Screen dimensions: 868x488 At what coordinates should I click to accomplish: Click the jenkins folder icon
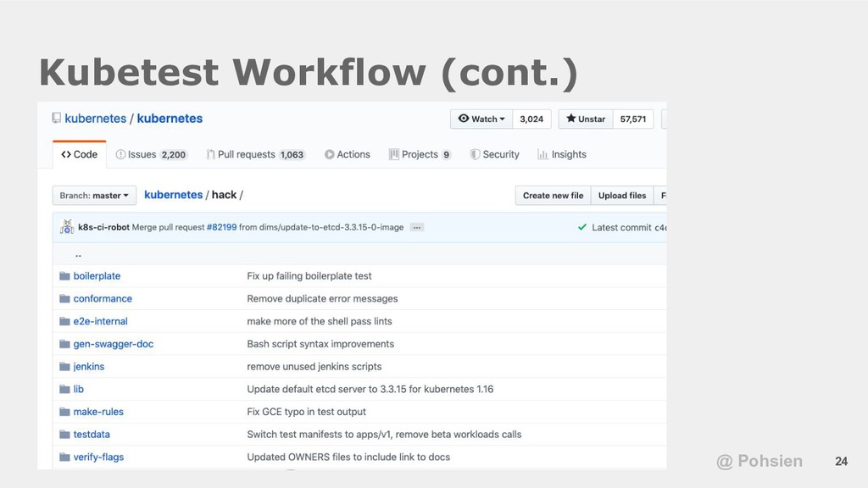[x=64, y=366]
